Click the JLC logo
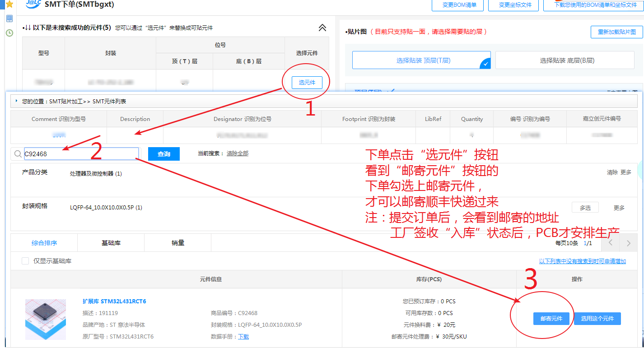The height and width of the screenshot is (348, 644). [x=33, y=5]
